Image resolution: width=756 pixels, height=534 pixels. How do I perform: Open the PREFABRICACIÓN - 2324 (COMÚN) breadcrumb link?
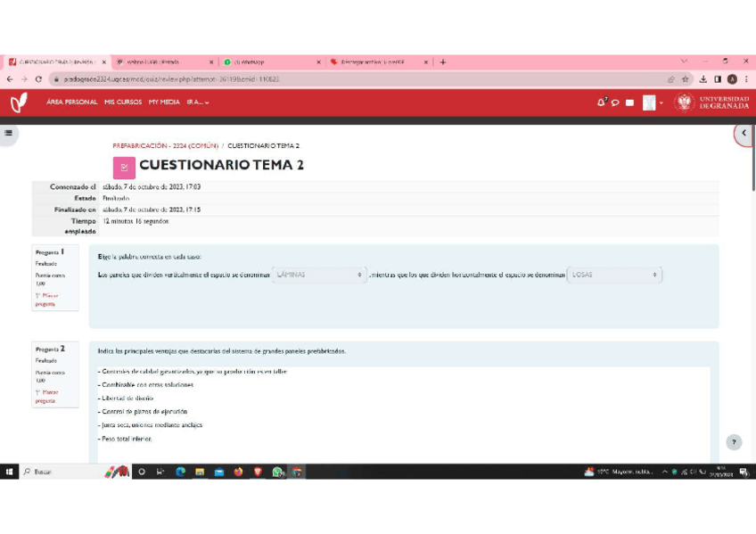tap(166, 145)
